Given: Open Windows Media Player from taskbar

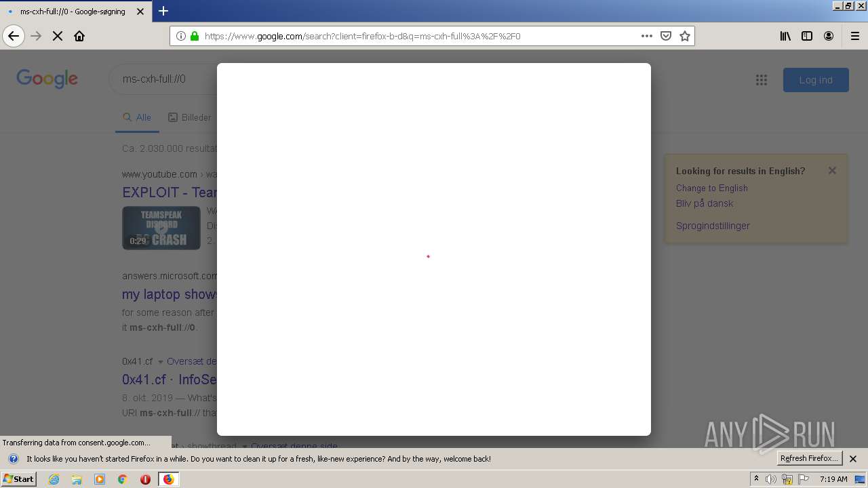Looking at the screenshot, I should pyautogui.click(x=100, y=479).
